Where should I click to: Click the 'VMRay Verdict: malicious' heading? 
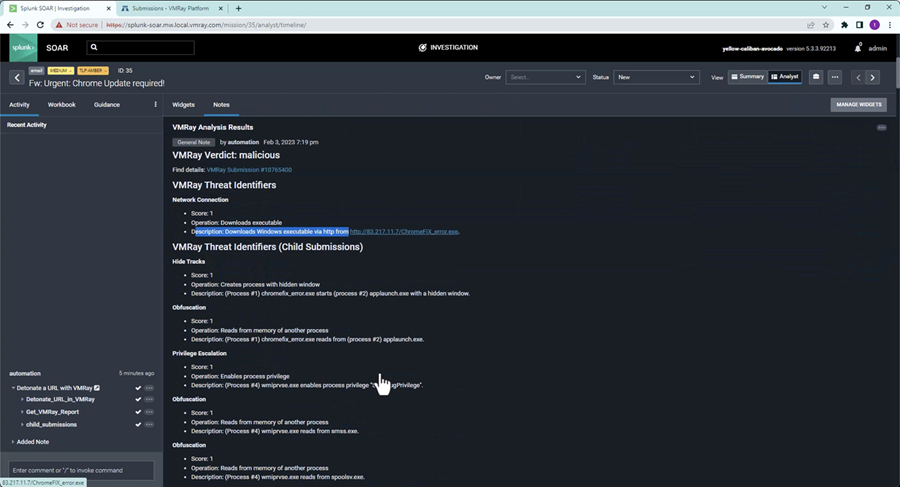(x=226, y=155)
